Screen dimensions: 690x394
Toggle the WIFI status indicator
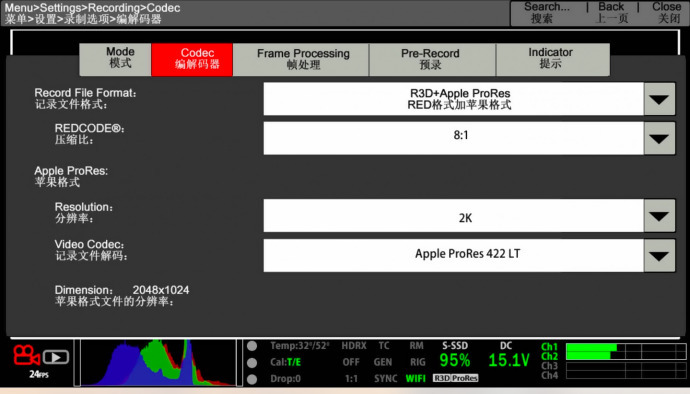coord(415,378)
